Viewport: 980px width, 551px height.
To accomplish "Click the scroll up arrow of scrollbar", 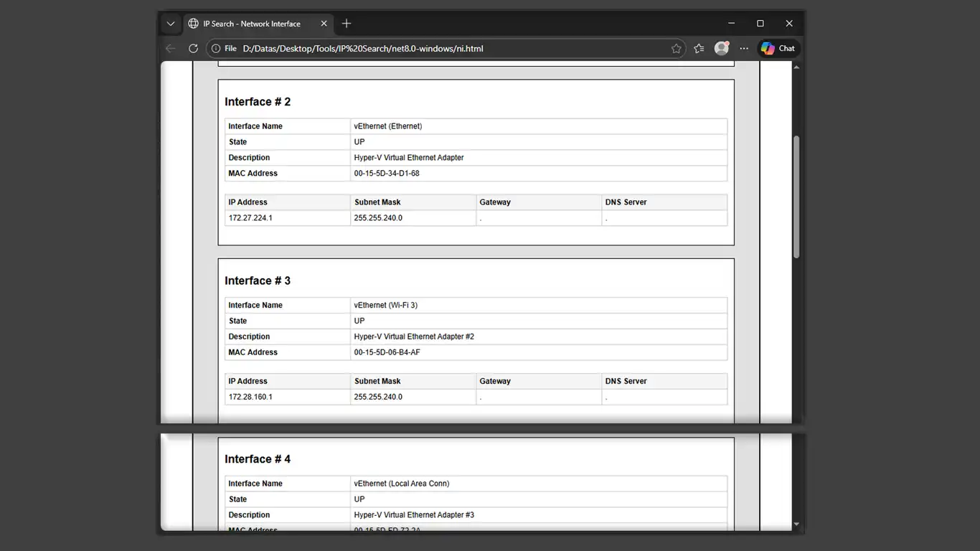I will (x=796, y=67).
